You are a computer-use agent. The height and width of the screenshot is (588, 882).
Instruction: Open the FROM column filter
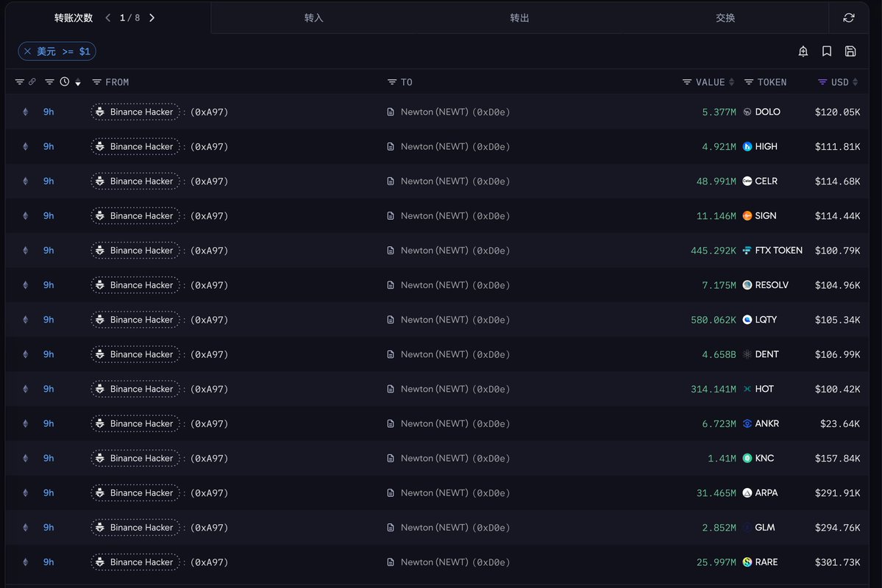coord(97,82)
